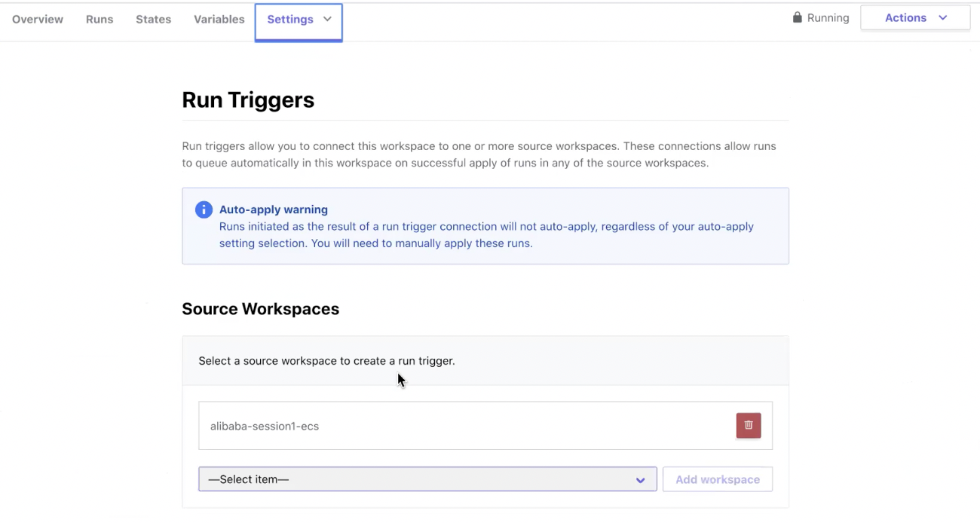Click the info icon in Auto-apply warning

[x=204, y=210]
